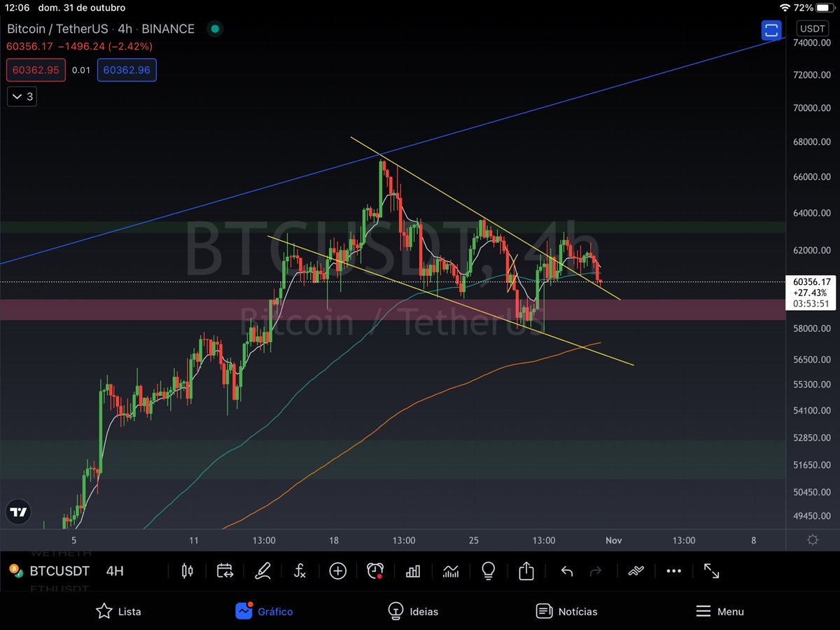Screen dimensions: 840x630
Task: Open the candlestick chart type selector
Action: click(187, 571)
